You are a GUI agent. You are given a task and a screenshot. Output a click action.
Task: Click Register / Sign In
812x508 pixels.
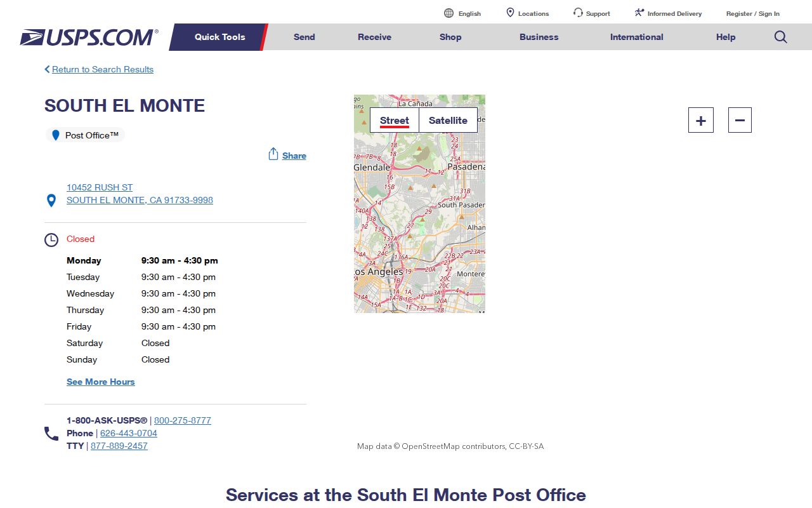(753, 13)
